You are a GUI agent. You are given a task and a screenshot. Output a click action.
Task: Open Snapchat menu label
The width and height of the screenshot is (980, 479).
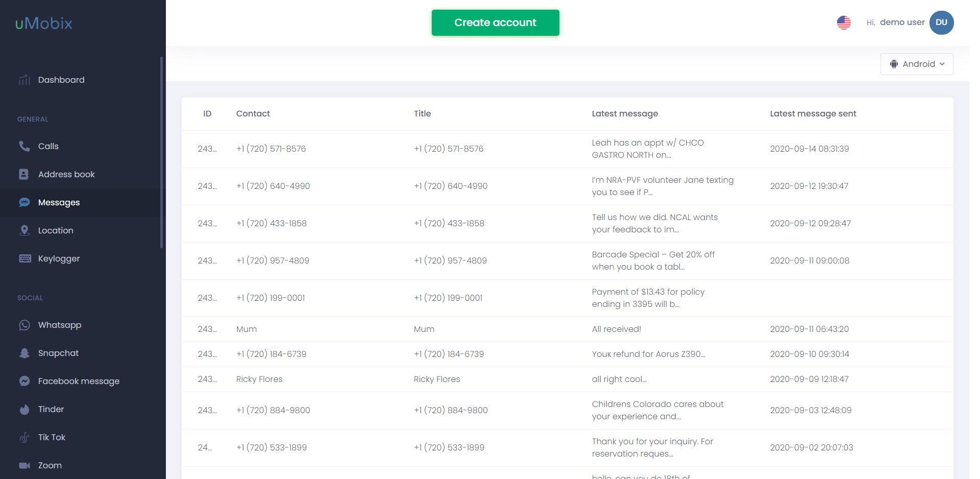tap(59, 353)
